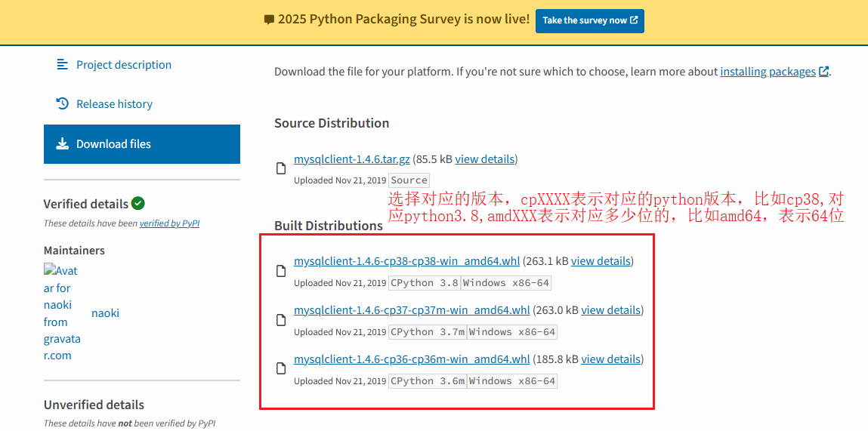Open the naoki maintainer profile link

point(105,313)
